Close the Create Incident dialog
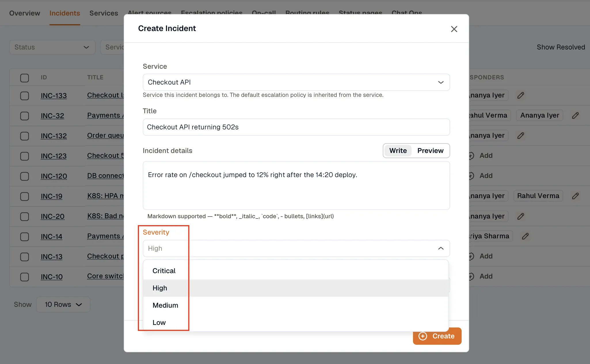590x364 pixels. (x=454, y=29)
